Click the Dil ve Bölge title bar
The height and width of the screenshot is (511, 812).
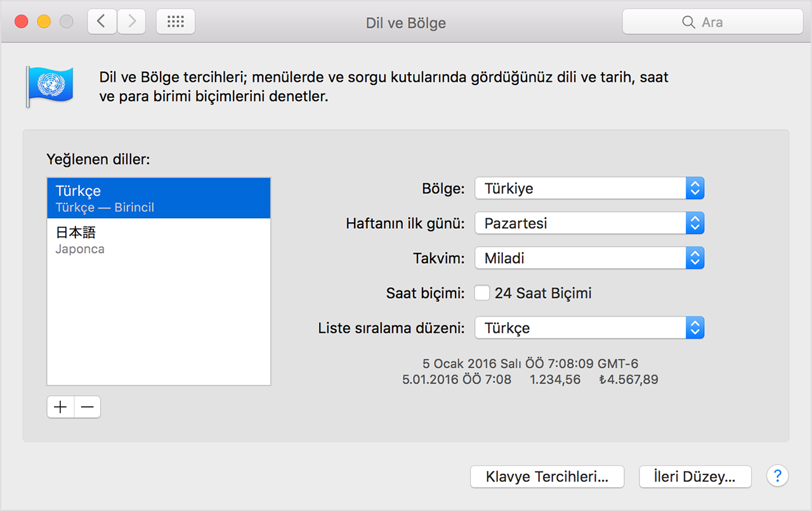point(405,22)
